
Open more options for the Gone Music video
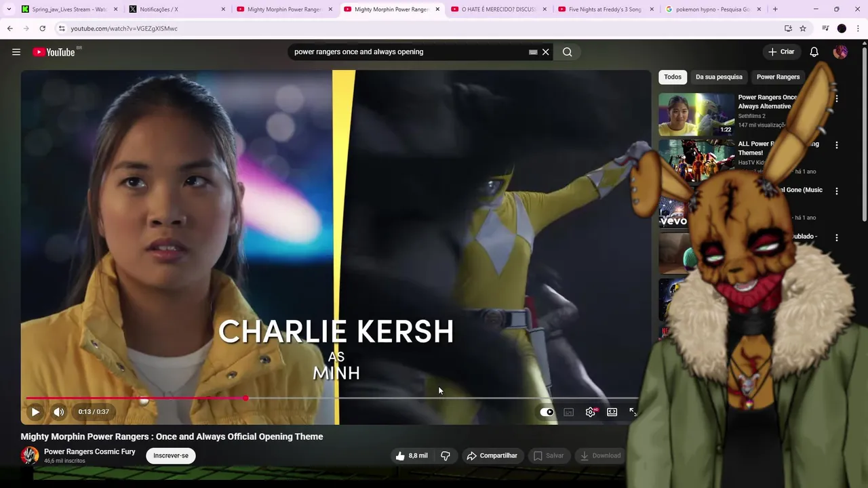pyautogui.click(x=836, y=191)
